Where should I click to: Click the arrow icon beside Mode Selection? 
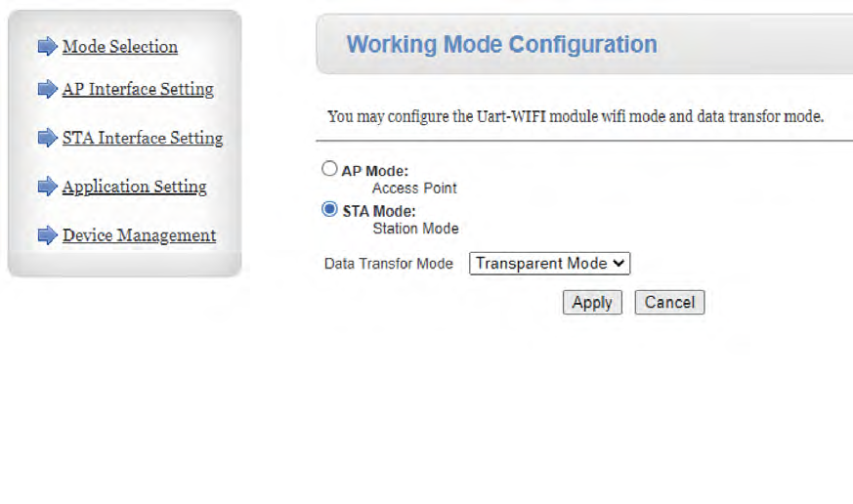tap(47, 47)
